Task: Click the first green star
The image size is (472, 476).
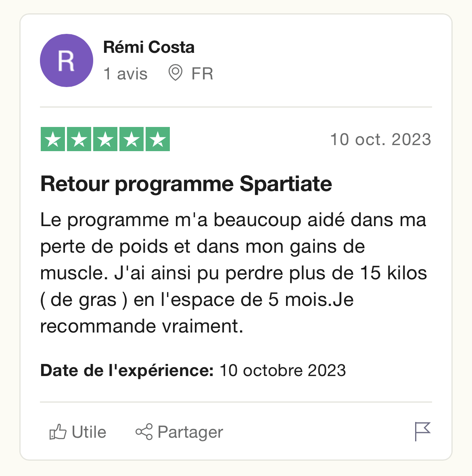Action: (53, 139)
